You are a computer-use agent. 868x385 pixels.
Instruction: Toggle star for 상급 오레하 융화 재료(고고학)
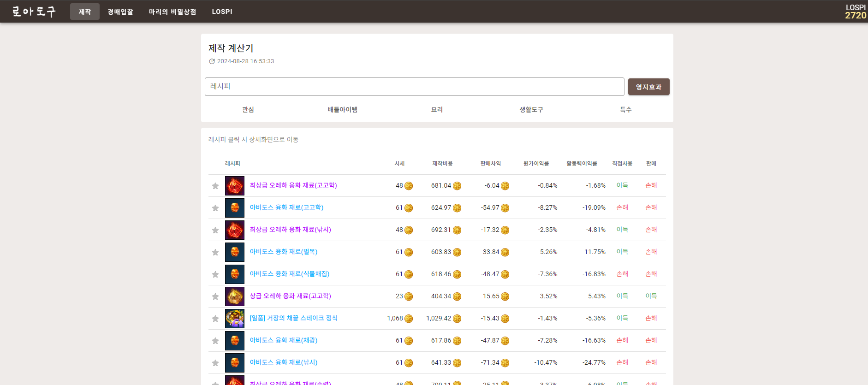215,296
